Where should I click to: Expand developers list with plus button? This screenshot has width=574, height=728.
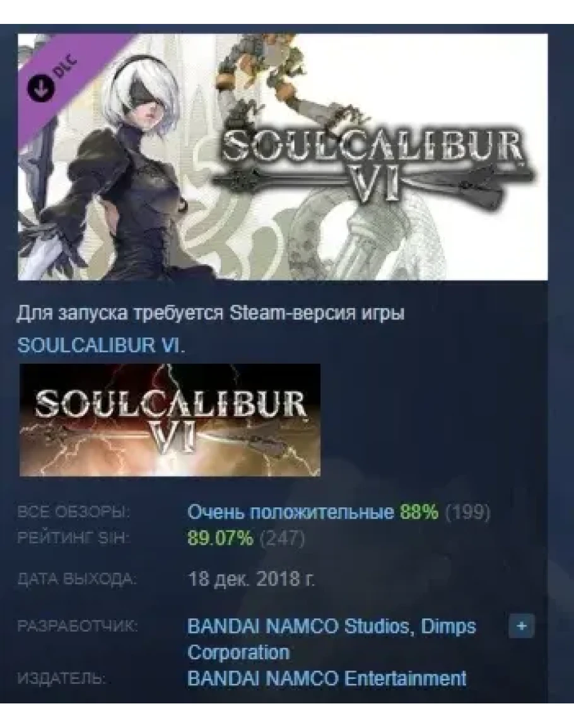point(522,627)
